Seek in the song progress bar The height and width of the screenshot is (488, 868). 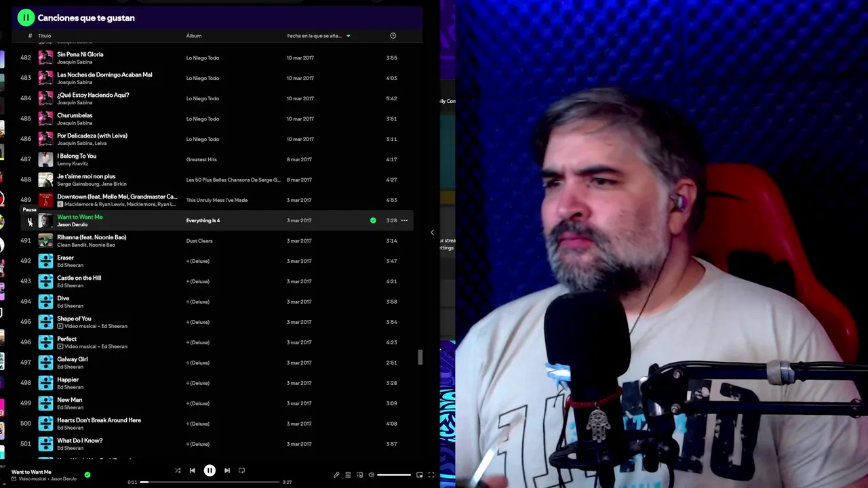pyautogui.click(x=210, y=482)
